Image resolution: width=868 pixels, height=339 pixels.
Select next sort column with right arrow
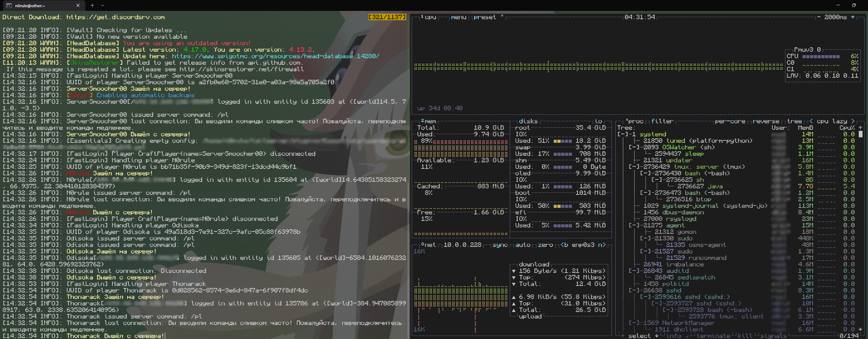coord(853,121)
